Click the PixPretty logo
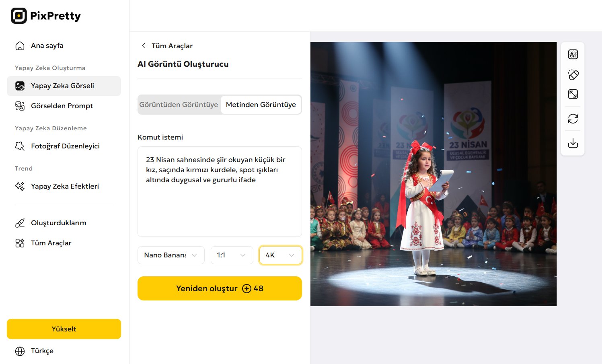Viewport: 602px width, 364px height. pos(45,16)
